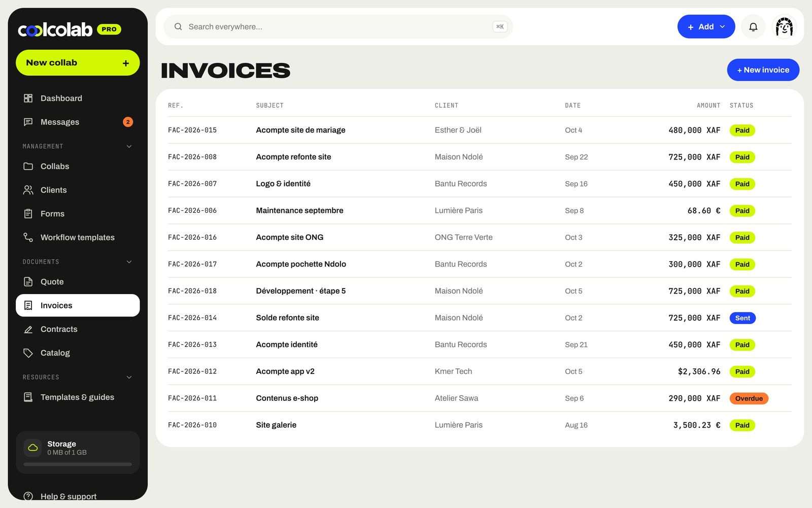This screenshot has height=508, width=812.
Task: Click the Templates & guides book icon
Action: (28, 397)
